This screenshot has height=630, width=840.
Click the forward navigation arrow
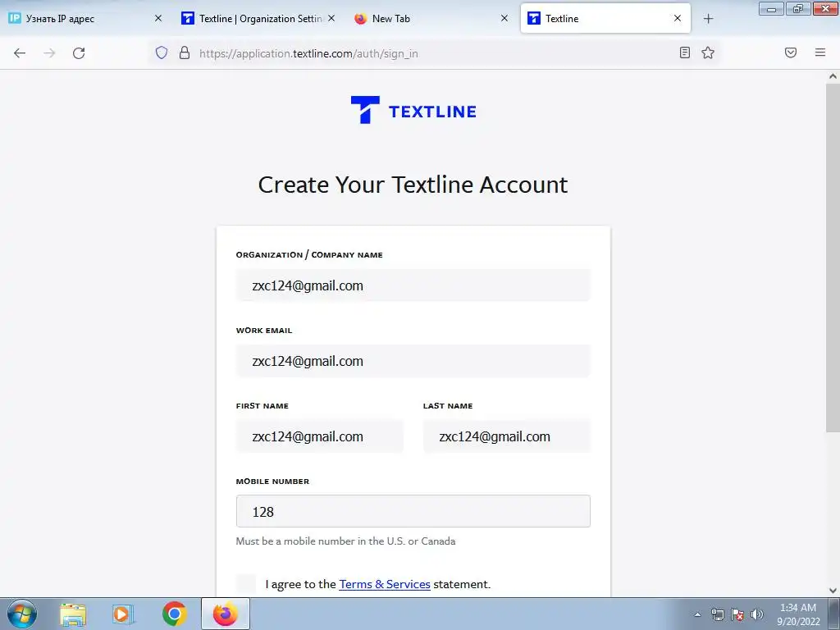[x=49, y=53]
